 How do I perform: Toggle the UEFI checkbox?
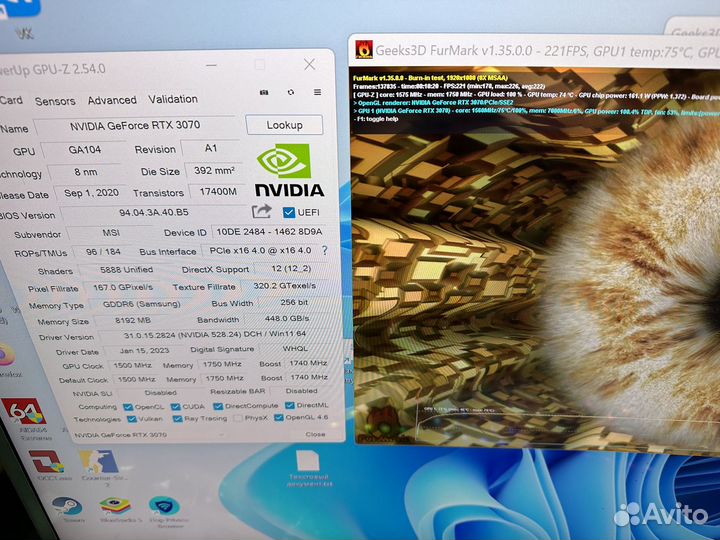pos(289,212)
